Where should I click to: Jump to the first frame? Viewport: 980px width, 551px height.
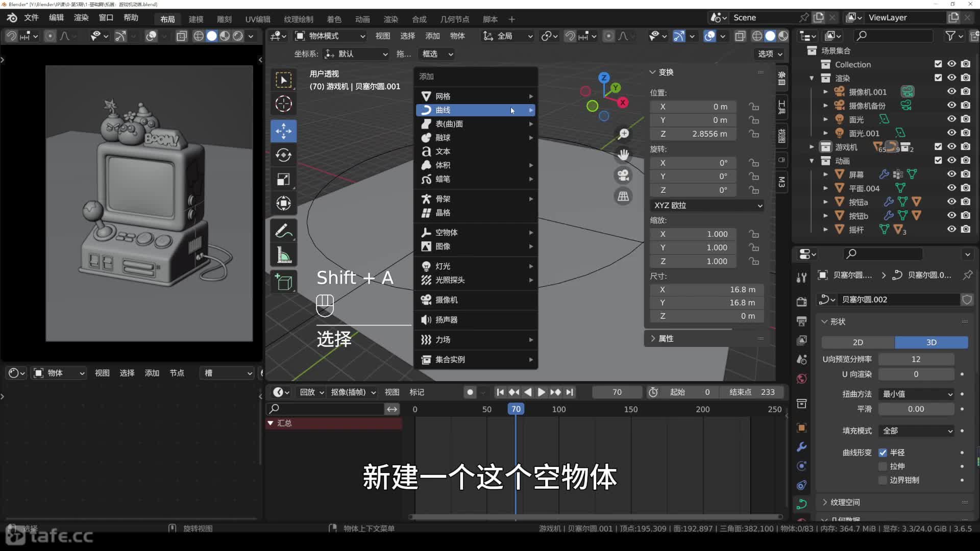pyautogui.click(x=500, y=392)
